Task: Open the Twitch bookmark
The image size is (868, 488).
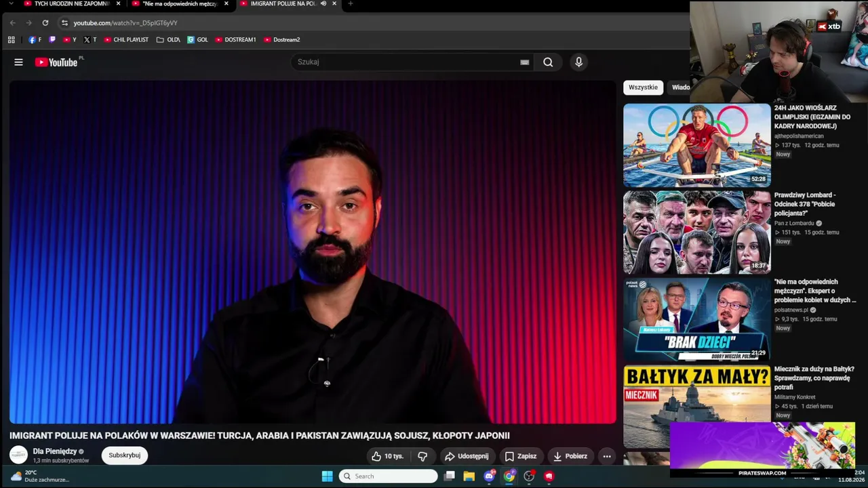Action: pos(53,40)
